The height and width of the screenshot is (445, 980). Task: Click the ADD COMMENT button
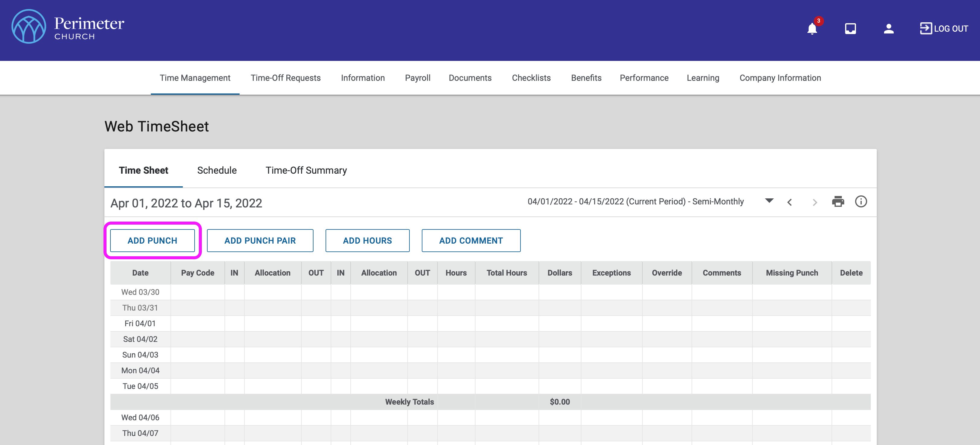coord(471,241)
